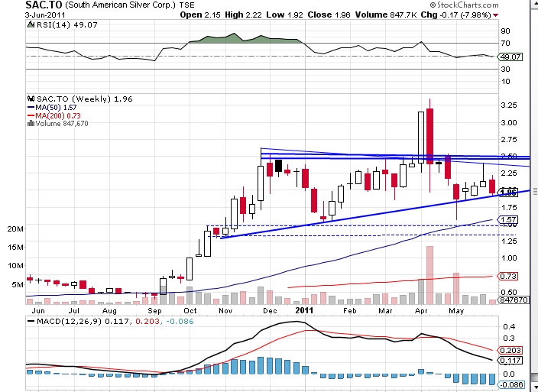Screen dimensions: 538x392
Task: Click the "(South American Silver Corp.)" company name
Action: pos(120,5)
